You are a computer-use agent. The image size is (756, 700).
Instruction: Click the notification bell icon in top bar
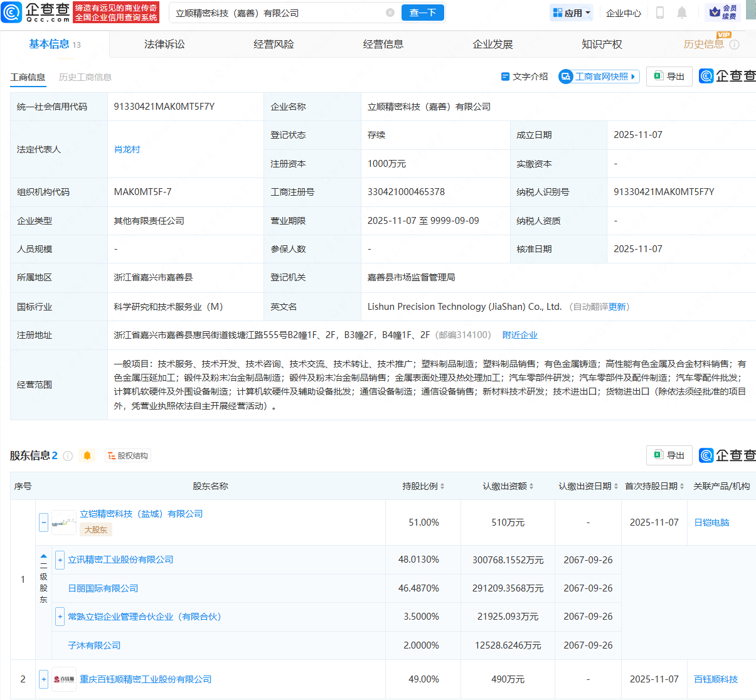coord(682,13)
